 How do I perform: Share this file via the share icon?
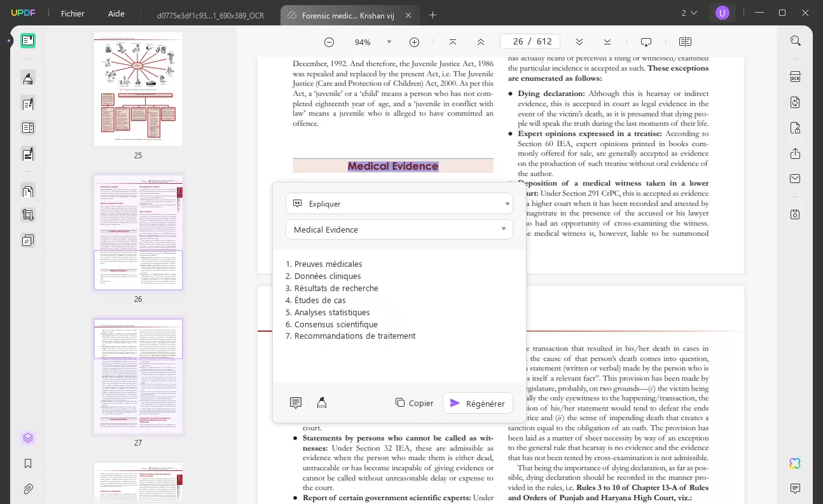coord(795,154)
